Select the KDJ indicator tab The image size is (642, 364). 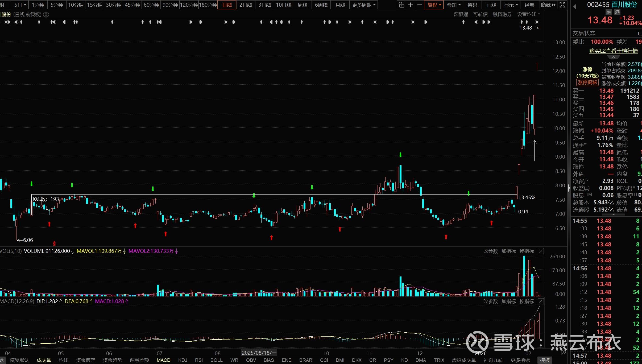tap(183, 360)
